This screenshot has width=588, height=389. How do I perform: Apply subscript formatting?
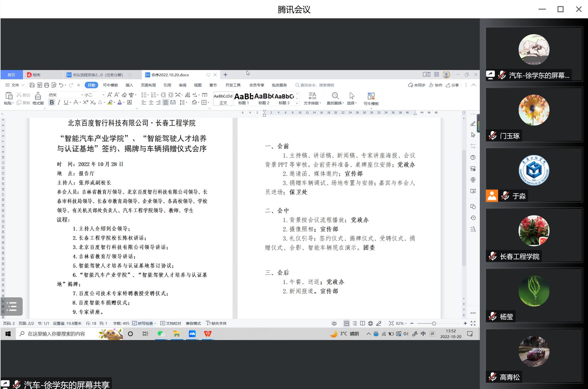(93, 102)
